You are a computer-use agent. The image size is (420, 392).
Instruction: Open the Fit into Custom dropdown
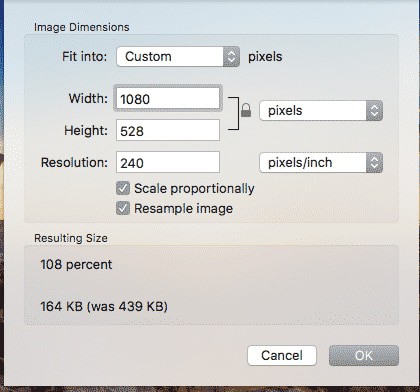[x=178, y=57]
